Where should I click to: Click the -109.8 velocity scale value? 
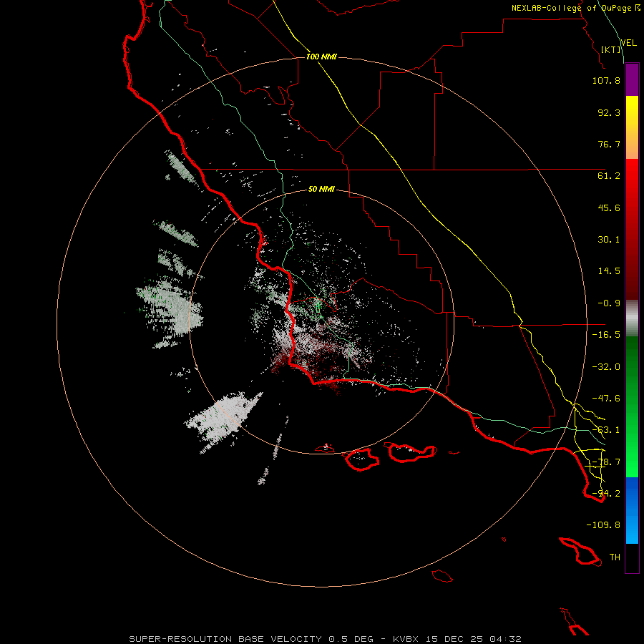[603, 525]
